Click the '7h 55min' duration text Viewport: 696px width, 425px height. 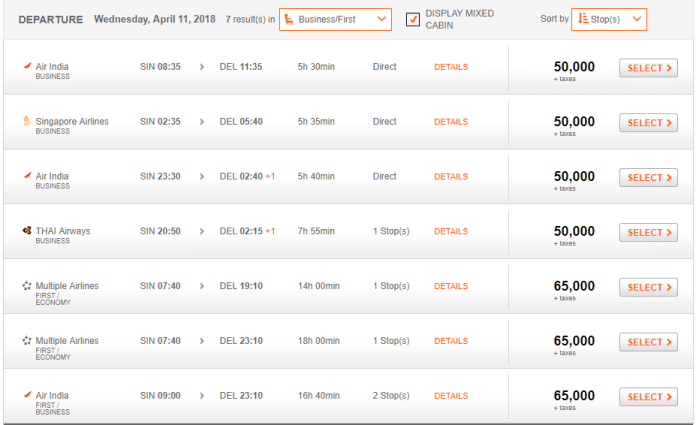(x=316, y=231)
